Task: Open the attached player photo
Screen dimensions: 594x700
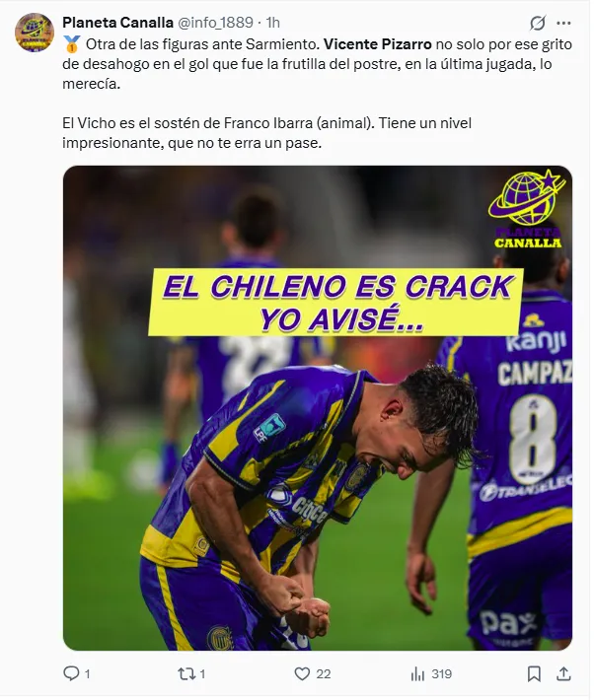Action: pyautogui.click(x=318, y=408)
